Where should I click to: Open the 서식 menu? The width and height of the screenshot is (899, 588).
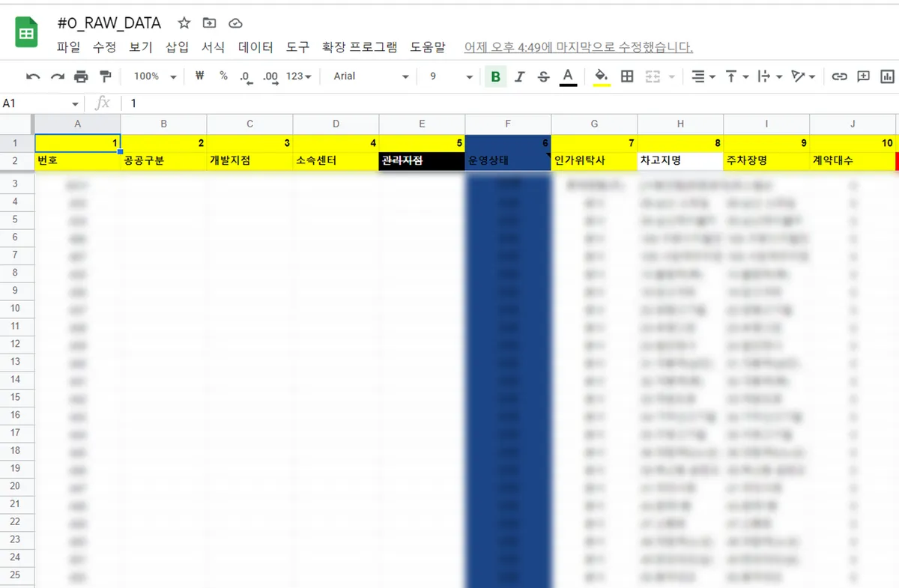[x=213, y=47]
